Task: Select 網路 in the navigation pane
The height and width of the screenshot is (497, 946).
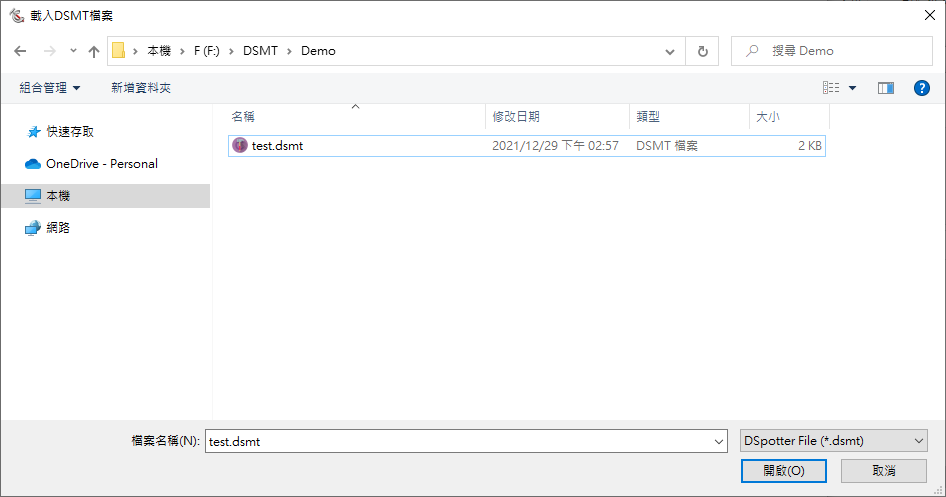Action: coord(58,227)
